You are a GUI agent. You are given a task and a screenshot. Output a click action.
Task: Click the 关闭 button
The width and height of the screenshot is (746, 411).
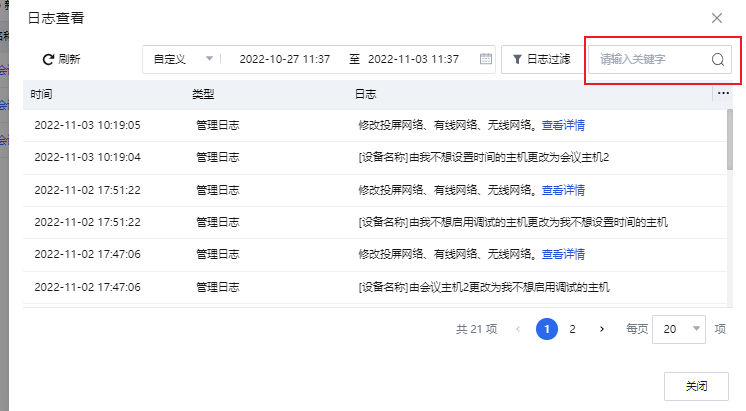click(696, 386)
